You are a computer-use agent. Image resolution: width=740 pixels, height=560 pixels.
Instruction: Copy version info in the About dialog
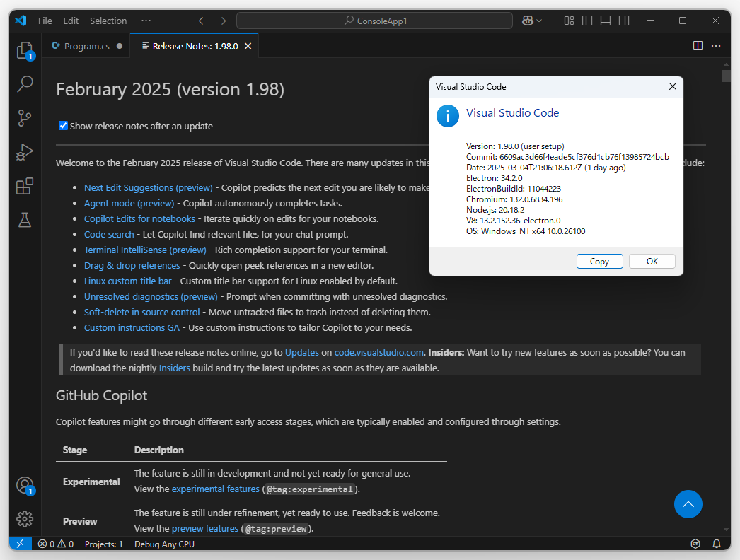click(599, 261)
